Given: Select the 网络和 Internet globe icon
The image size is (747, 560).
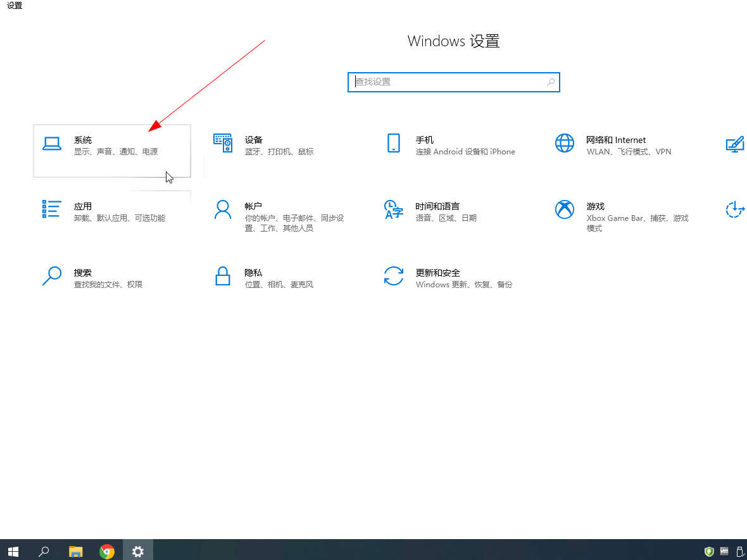Looking at the screenshot, I should click(564, 144).
